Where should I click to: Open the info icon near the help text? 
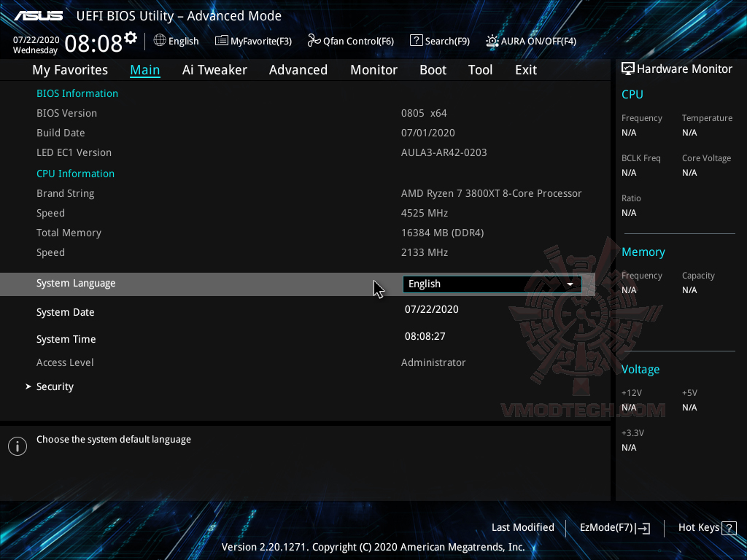coord(17,446)
